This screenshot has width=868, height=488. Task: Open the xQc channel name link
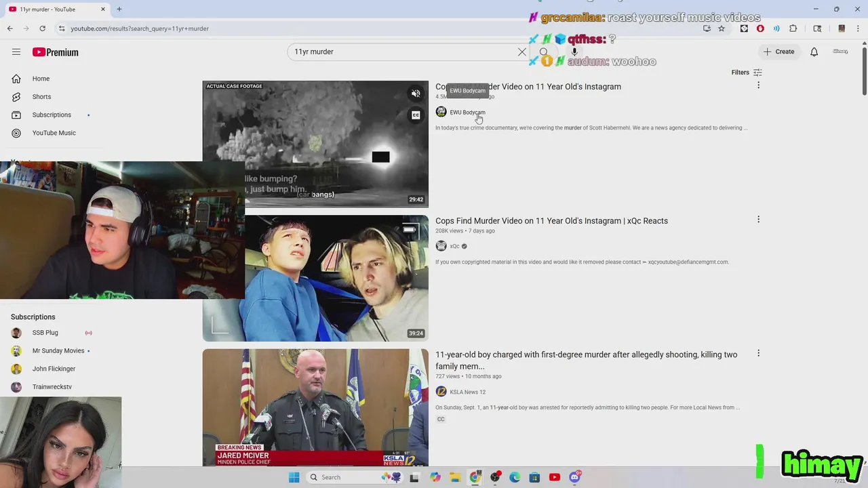[454, 246]
